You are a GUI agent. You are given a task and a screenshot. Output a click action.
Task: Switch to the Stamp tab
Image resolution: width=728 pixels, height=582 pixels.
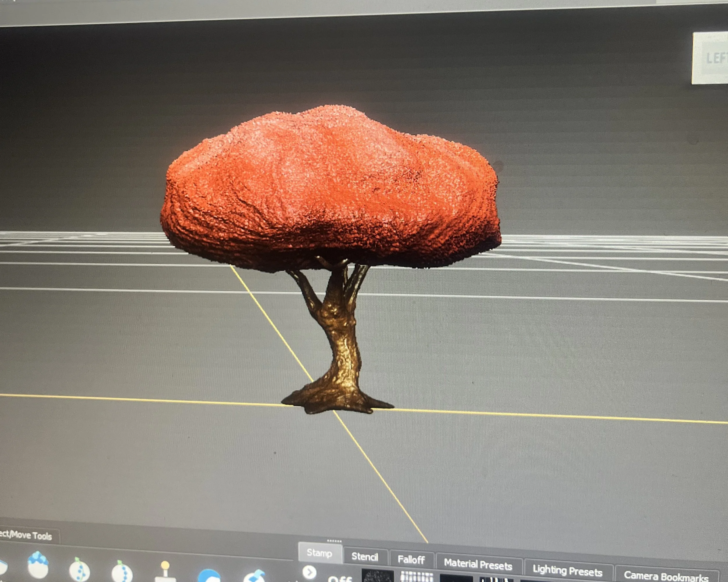click(x=319, y=553)
